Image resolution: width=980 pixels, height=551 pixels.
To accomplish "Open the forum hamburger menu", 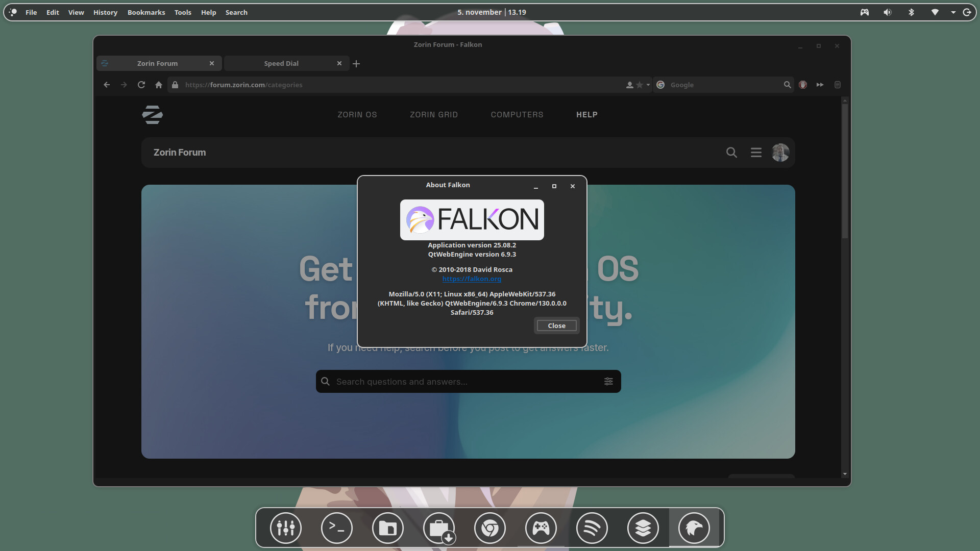I will (756, 153).
